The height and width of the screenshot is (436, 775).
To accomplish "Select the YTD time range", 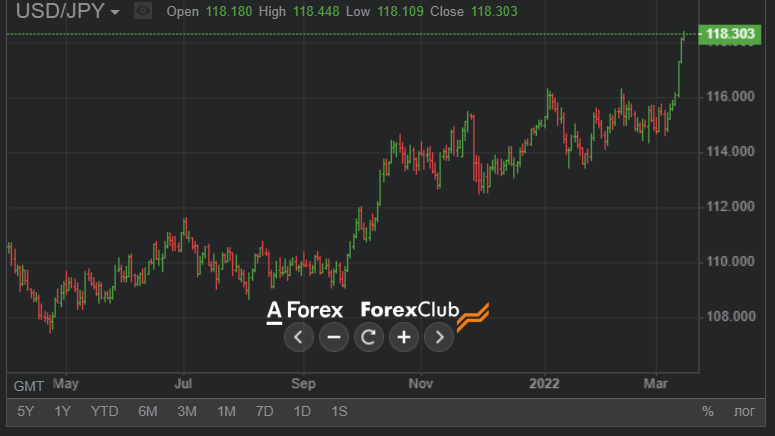I will tap(104, 411).
